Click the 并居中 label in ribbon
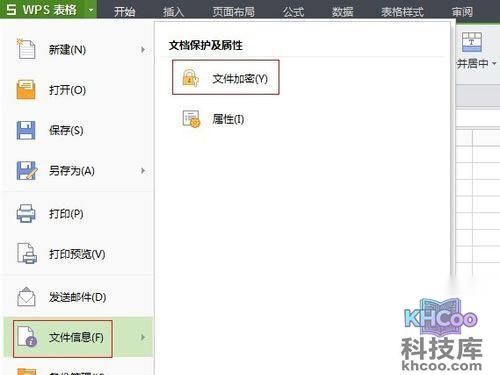 (473, 63)
